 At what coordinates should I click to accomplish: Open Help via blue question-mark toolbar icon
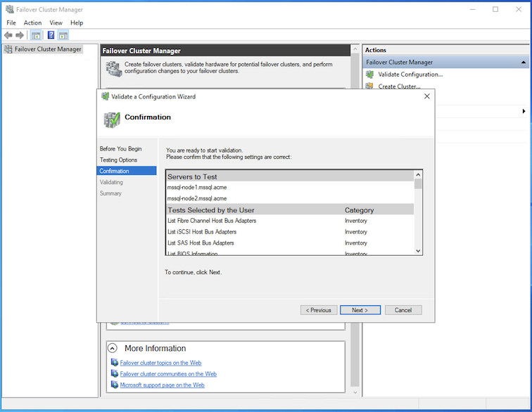point(51,35)
